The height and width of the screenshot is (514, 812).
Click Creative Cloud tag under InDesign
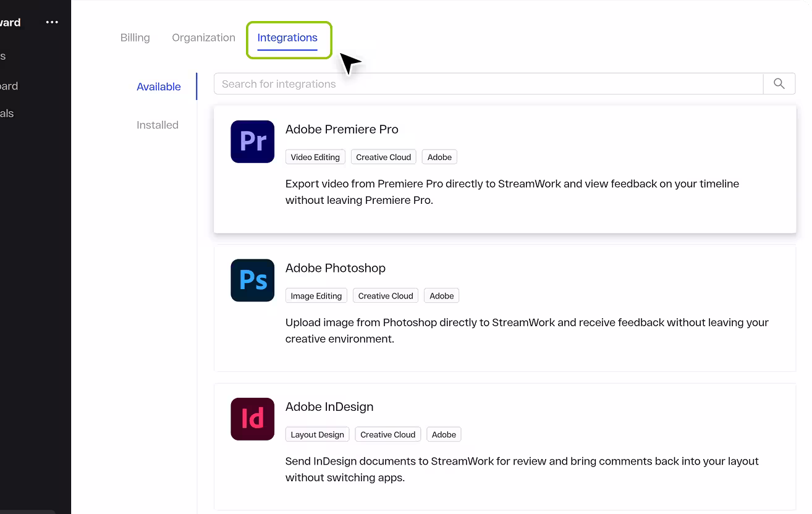click(388, 434)
